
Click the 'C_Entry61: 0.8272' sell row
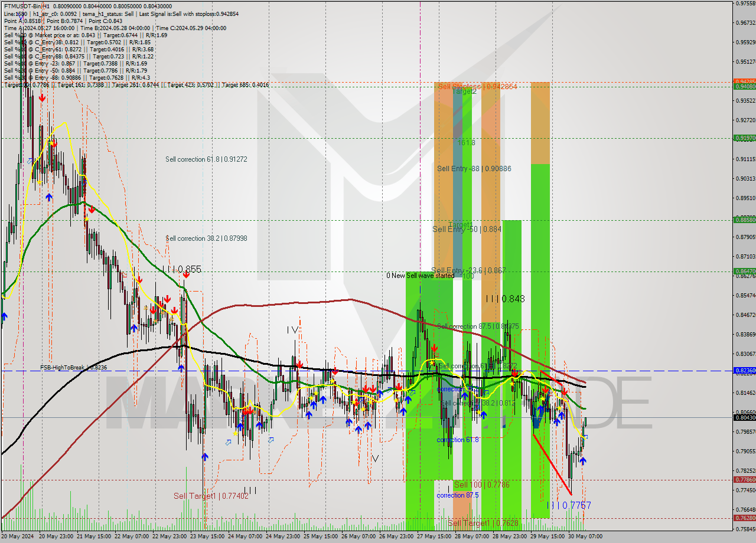pos(79,49)
